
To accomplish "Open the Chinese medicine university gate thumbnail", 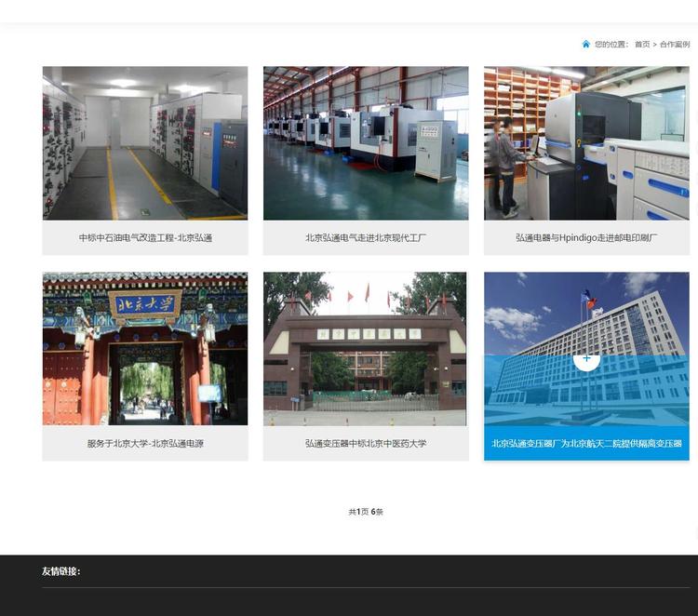I will click(x=366, y=349).
